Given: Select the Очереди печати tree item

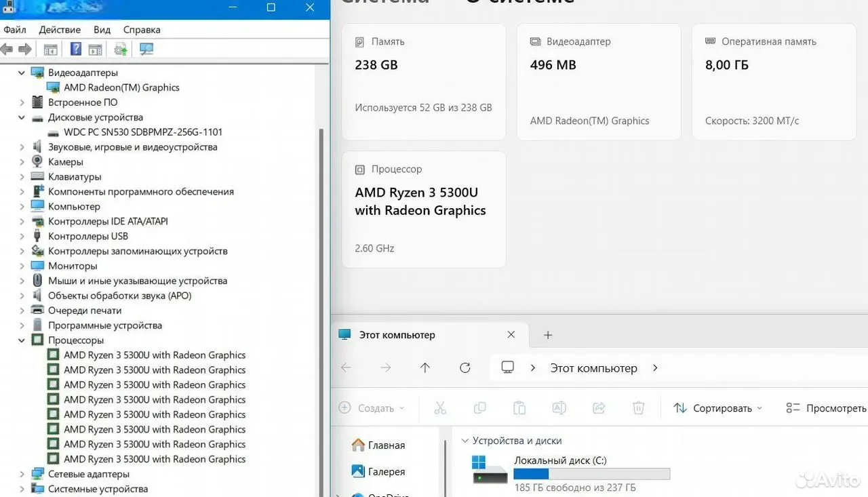Looking at the screenshot, I should pyautogui.click(x=85, y=311).
